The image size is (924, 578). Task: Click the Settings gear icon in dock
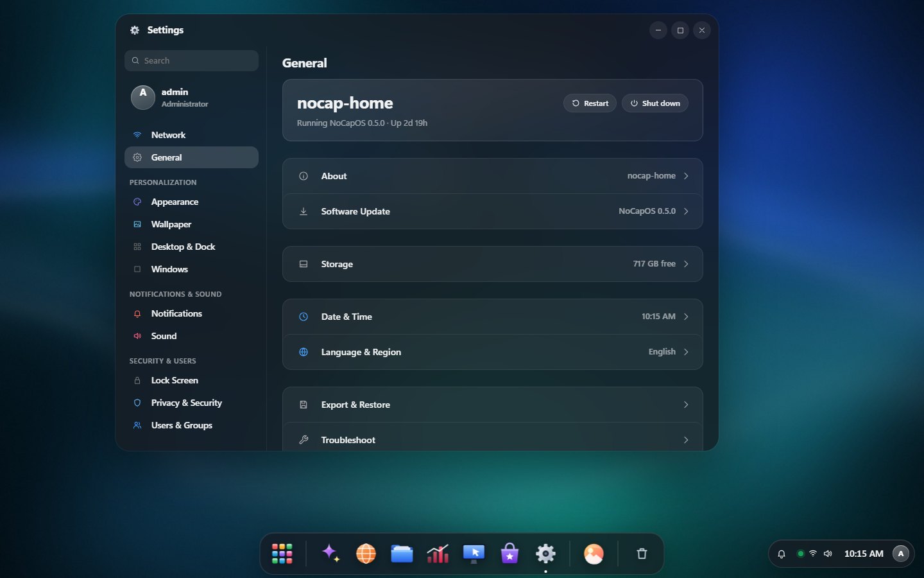pyautogui.click(x=545, y=554)
